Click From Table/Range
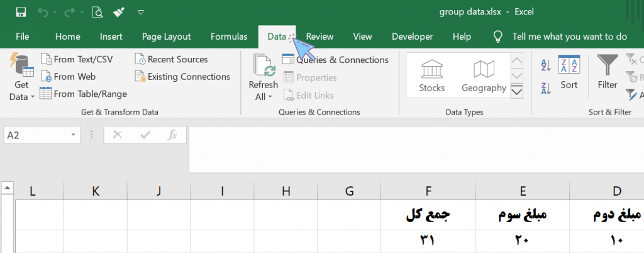Viewport: 644px width, 253px height. (x=84, y=94)
